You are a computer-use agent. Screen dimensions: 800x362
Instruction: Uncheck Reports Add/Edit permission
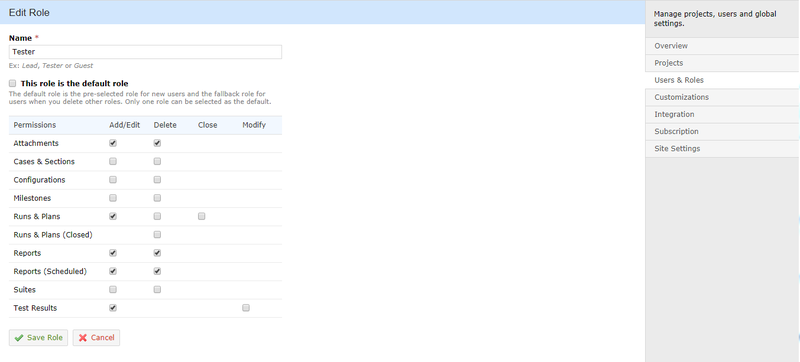click(x=113, y=253)
